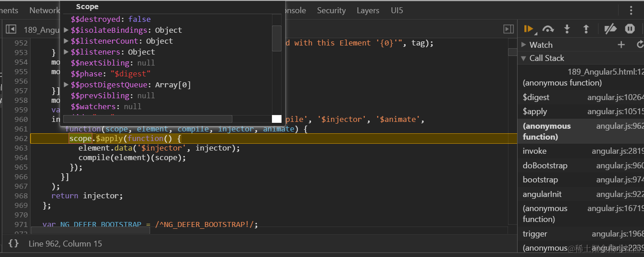
Task: Open angular.js:2819 source link
Action: coord(618,151)
